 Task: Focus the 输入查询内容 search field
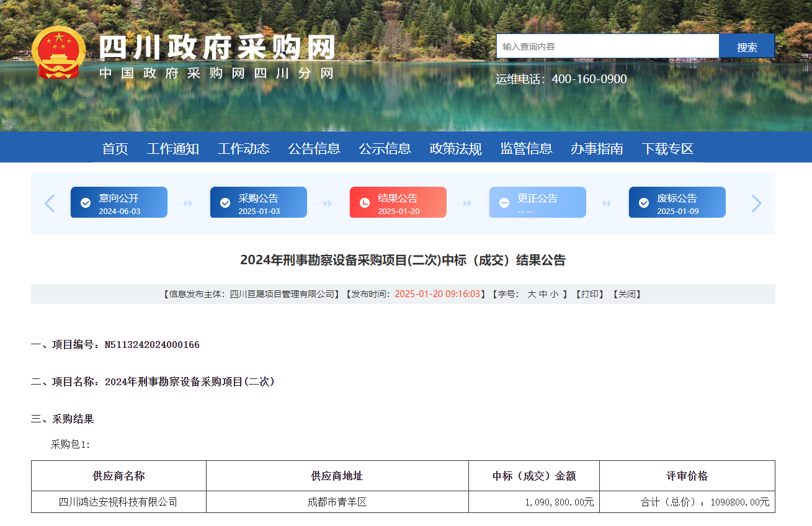607,47
